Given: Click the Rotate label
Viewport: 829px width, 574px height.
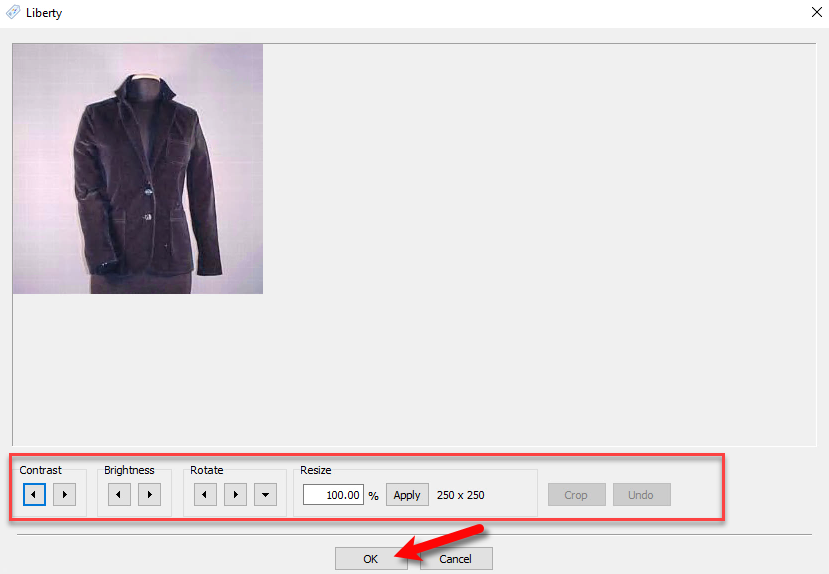Looking at the screenshot, I should tap(207, 470).
